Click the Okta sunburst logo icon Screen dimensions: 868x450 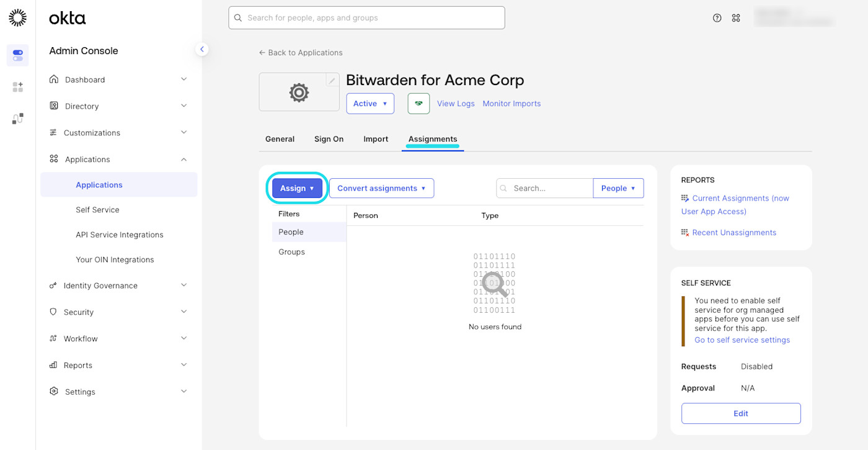[x=17, y=18]
